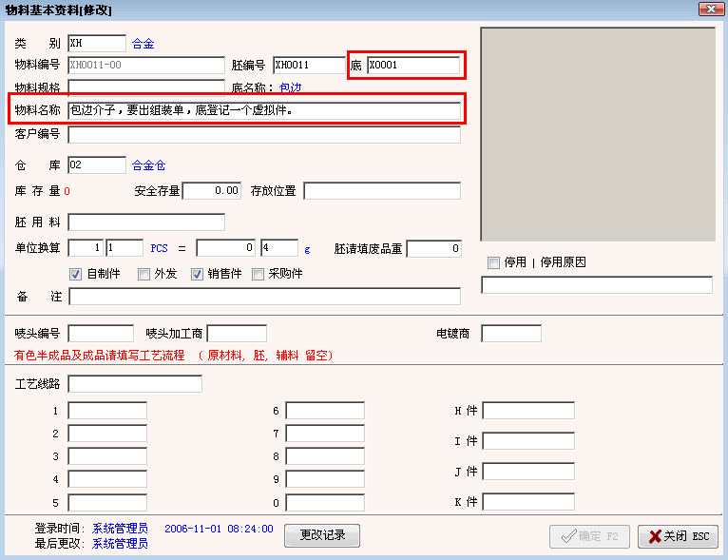Enable the 外发 checkbox
This screenshot has height=560, width=728.
144,274
